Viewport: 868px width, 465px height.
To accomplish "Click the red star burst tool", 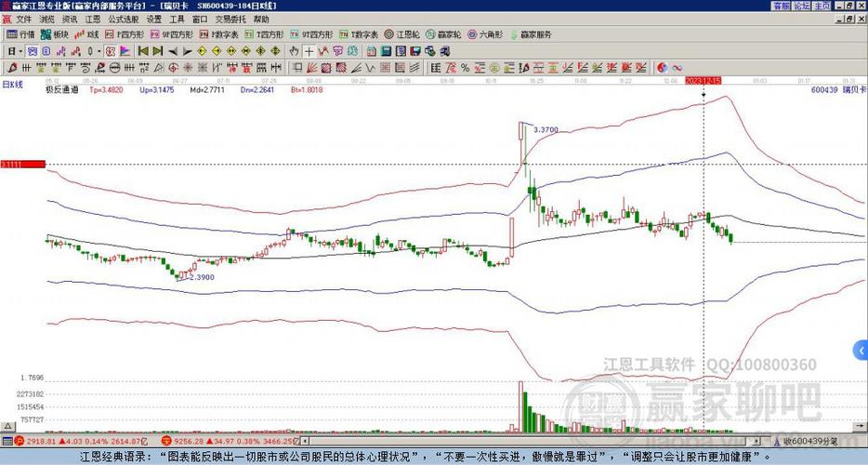I will point(189,68).
